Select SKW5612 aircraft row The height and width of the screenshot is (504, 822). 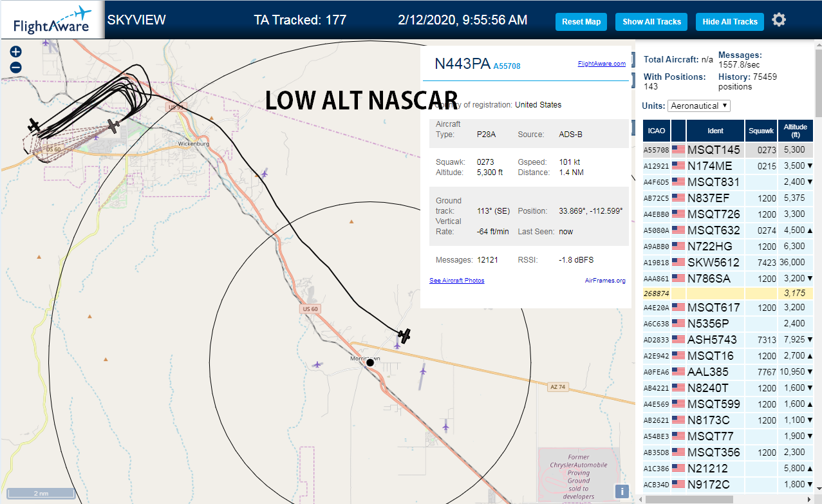pyautogui.click(x=728, y=263)
